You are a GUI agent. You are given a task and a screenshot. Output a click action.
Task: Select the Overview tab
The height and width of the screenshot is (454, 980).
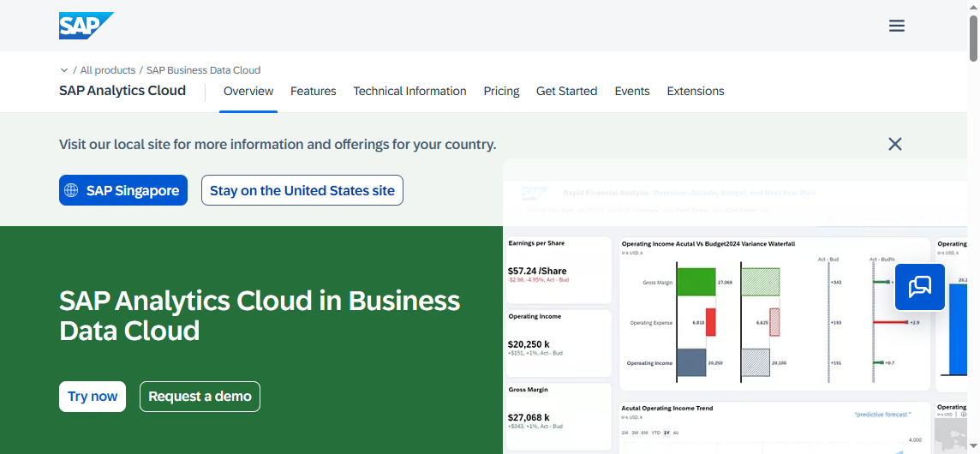coord(248,91)
